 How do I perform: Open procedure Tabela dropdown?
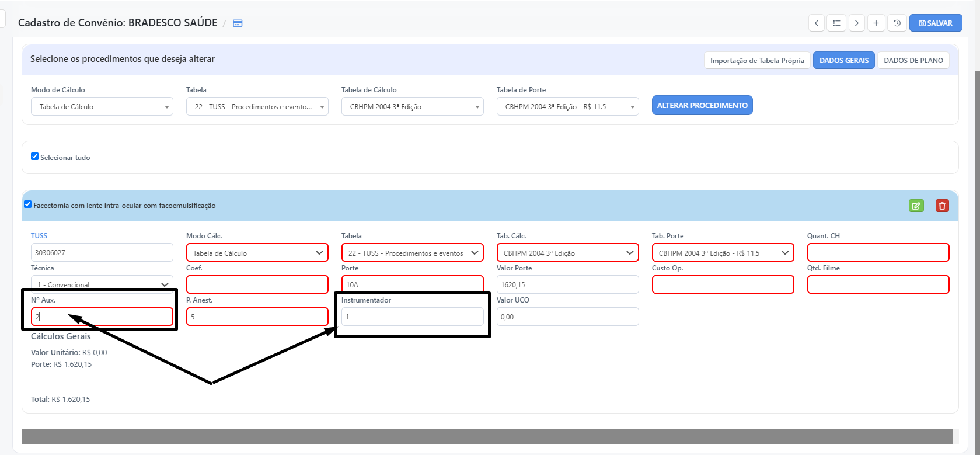coord(413,253)
